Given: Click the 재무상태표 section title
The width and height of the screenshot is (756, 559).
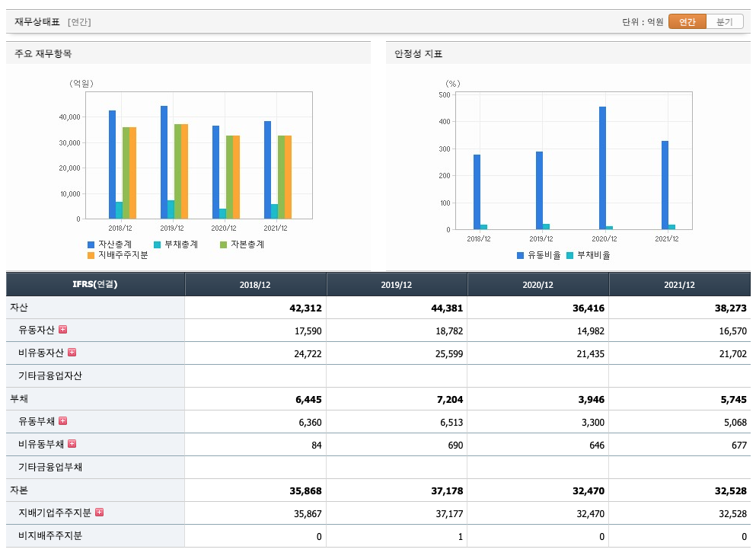Looking at the screenshot, I should tap(37, 21).
